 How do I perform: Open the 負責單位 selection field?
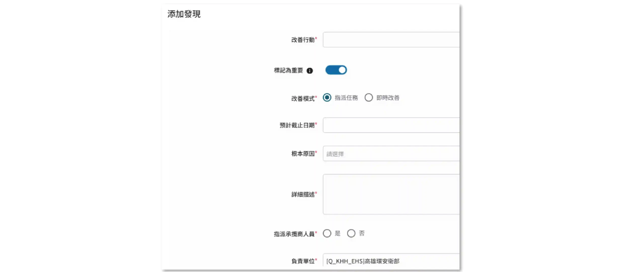(x=391, y=261)
